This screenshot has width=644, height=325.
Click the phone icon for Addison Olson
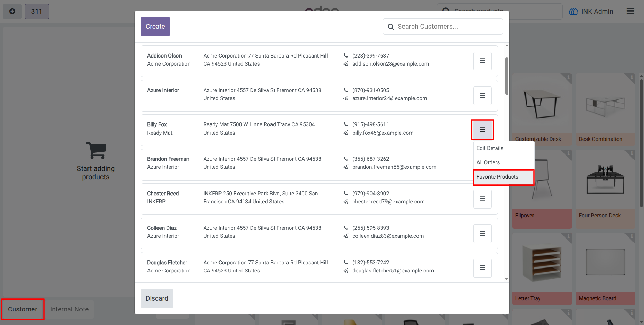pos(346,55)
